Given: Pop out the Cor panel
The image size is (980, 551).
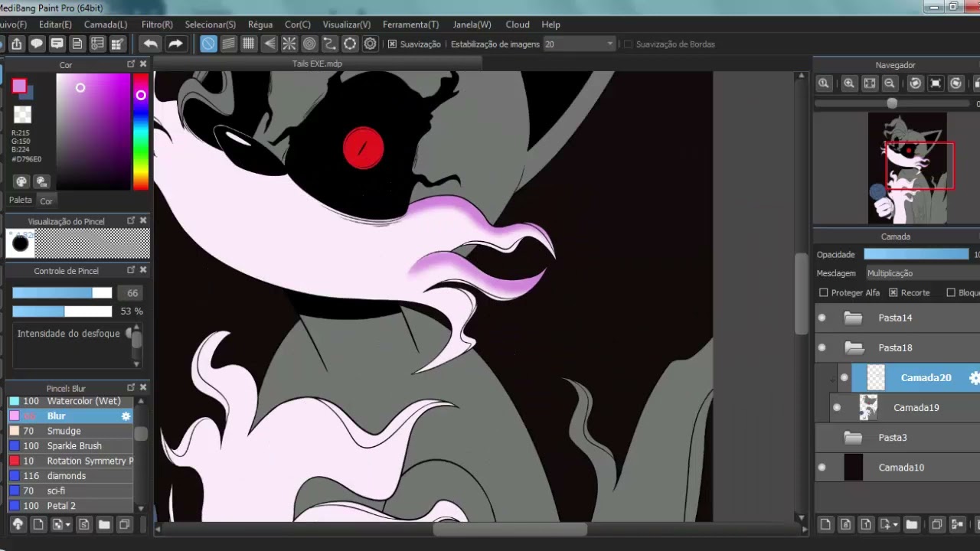Looking at the screenshot, I should pos(131,64).
